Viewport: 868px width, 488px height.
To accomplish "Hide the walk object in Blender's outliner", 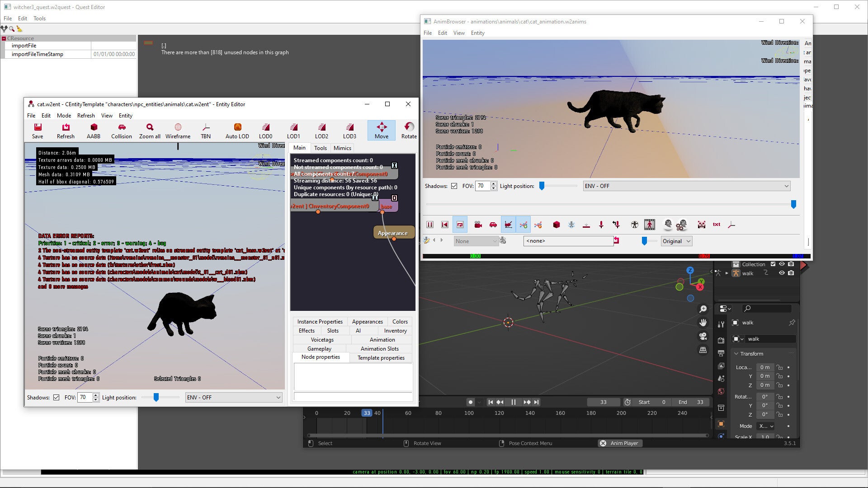I will point(782,273).
